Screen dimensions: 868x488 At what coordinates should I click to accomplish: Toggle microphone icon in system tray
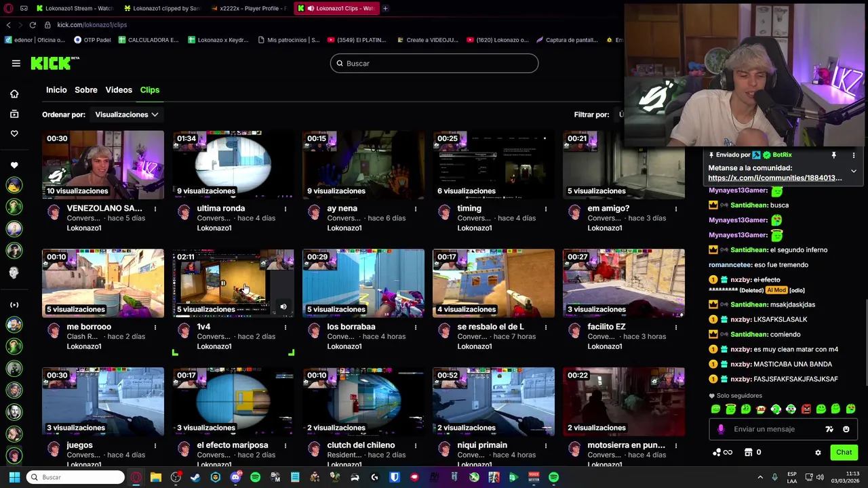click(x=774, y=477)
